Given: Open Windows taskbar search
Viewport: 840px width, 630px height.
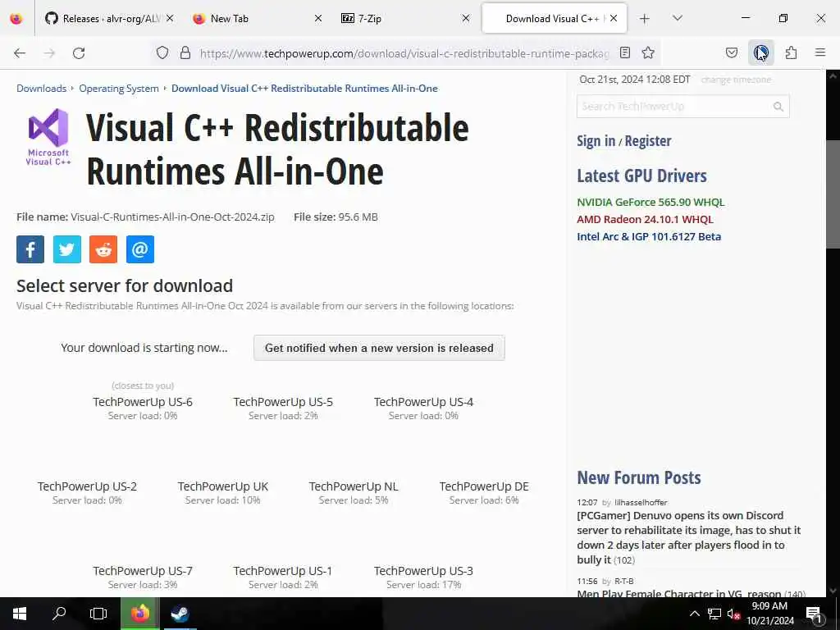Looking at the screenshot, I should click(59, 614).
